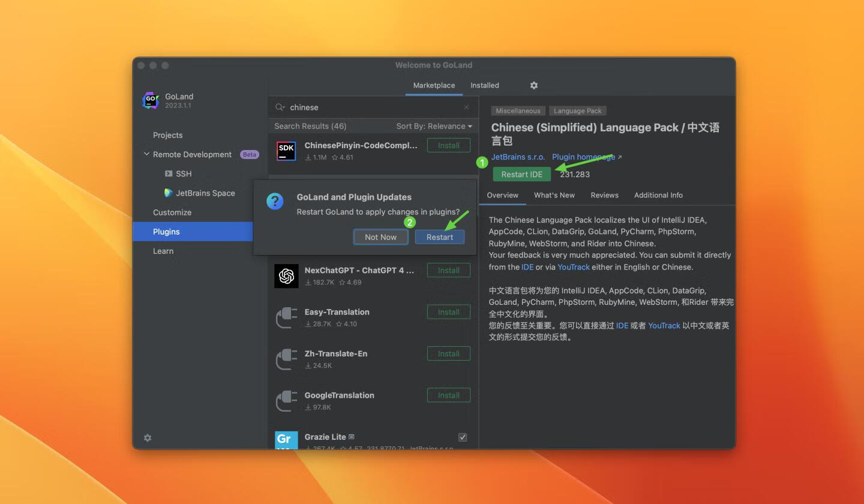The image size is (864, 504).
Task: Click the Zh-Translate-En plug icon
Action: [286, 359]
